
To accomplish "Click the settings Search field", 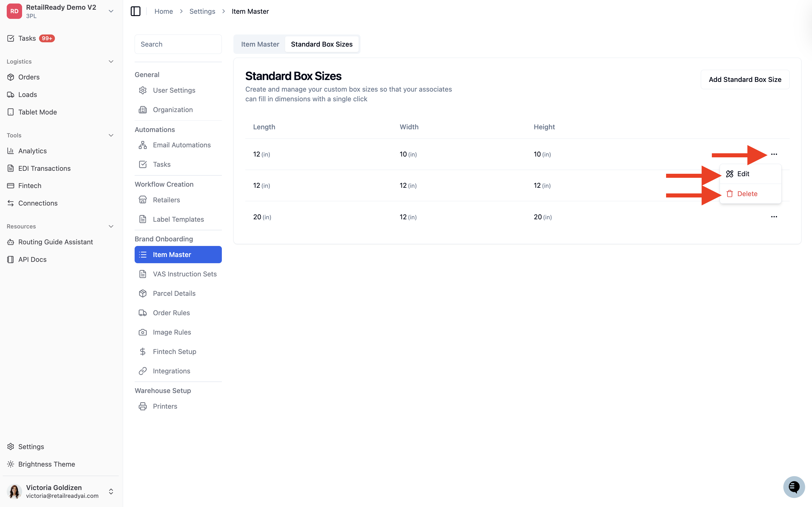I will pyautogui.click(x=178, y=44).
